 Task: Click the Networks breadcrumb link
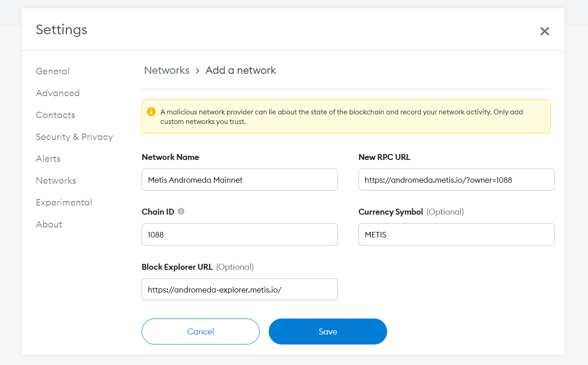[167, 70]
